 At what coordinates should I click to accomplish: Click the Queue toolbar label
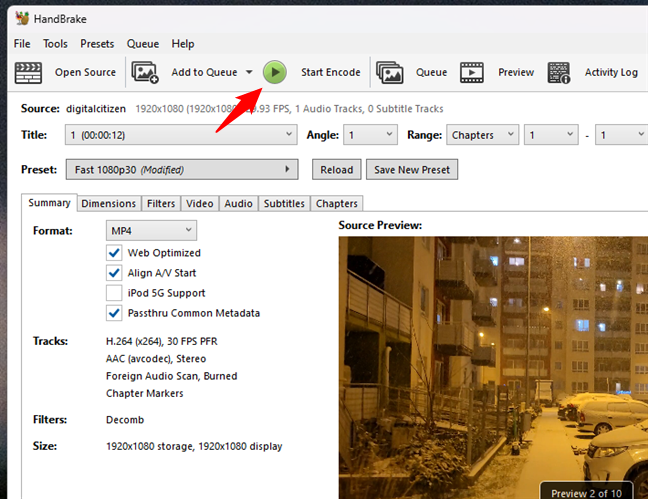point(431,72)
